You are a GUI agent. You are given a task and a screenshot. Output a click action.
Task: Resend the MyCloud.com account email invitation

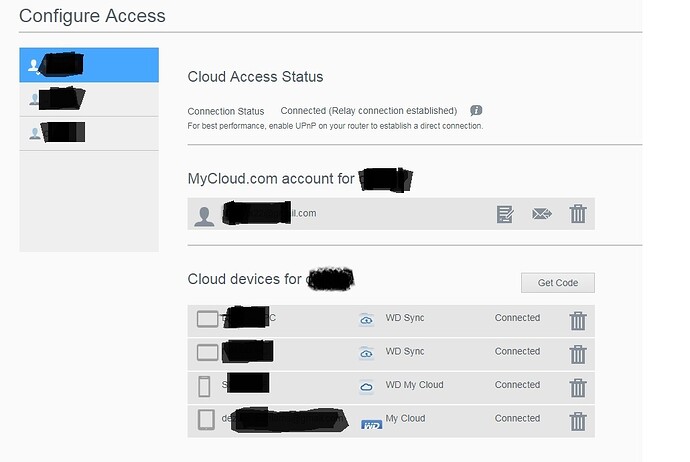pos(542,214)
